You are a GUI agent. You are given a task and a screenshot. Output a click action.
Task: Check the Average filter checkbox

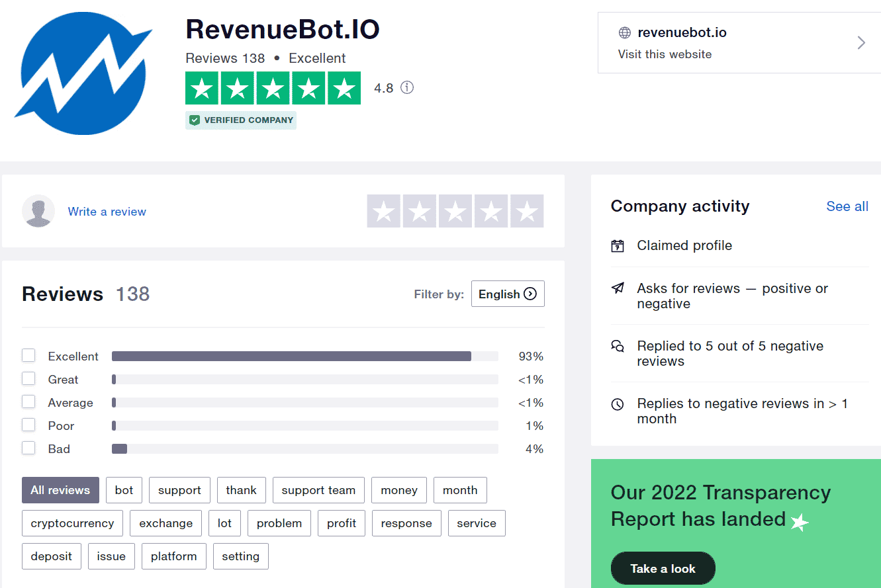pos(28,402)
